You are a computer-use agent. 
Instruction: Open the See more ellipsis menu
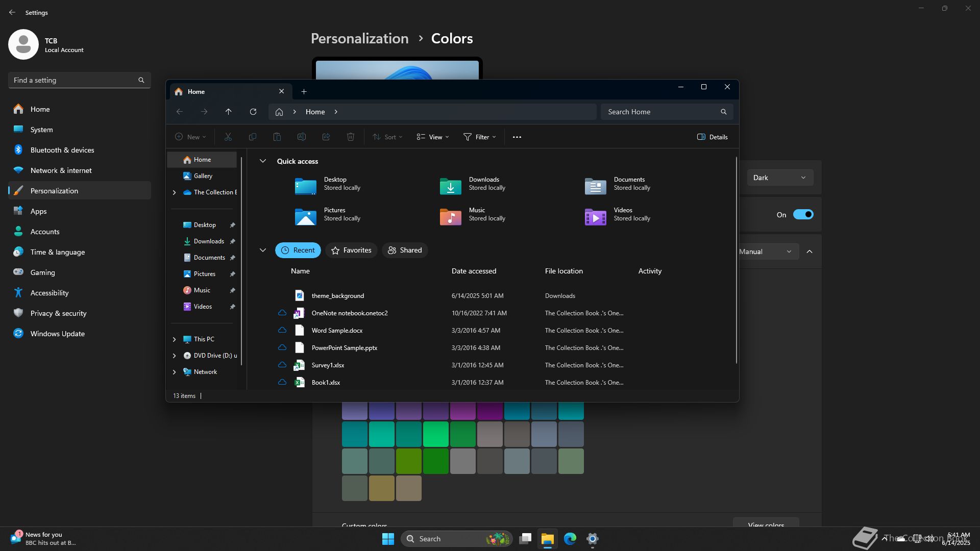click(x=517, y=137)
